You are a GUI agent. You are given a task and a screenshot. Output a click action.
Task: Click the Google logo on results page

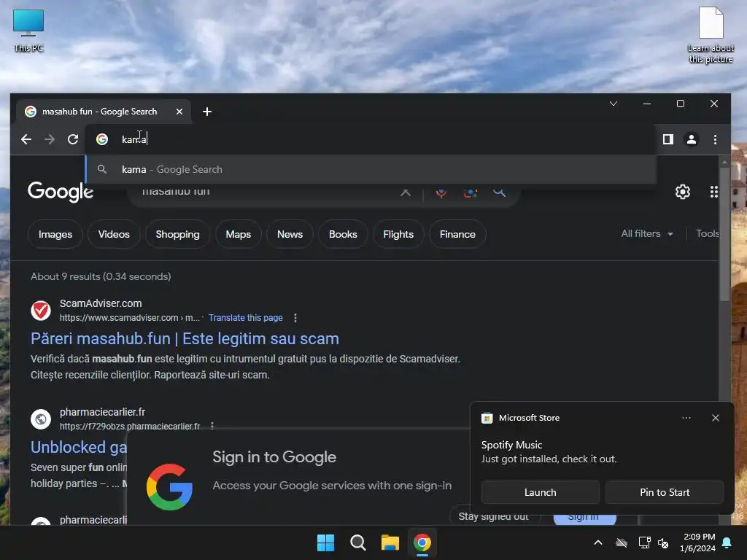[61, 192]
